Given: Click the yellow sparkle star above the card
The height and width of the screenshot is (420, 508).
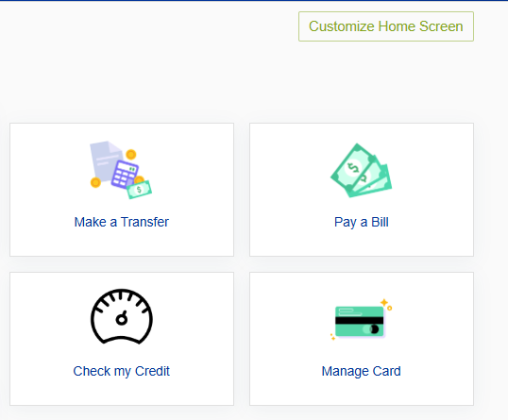Looking at the screenshot, I should 384,302.
